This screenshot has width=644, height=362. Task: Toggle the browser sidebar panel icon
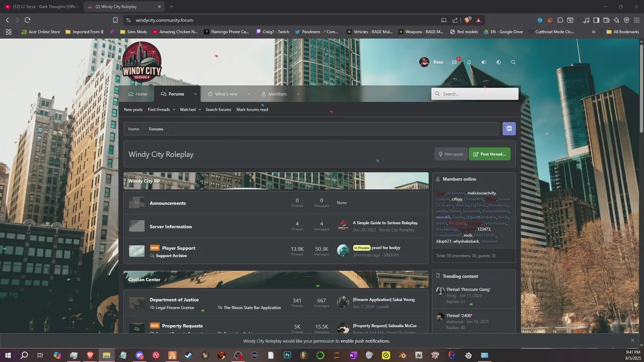(596, 20)
